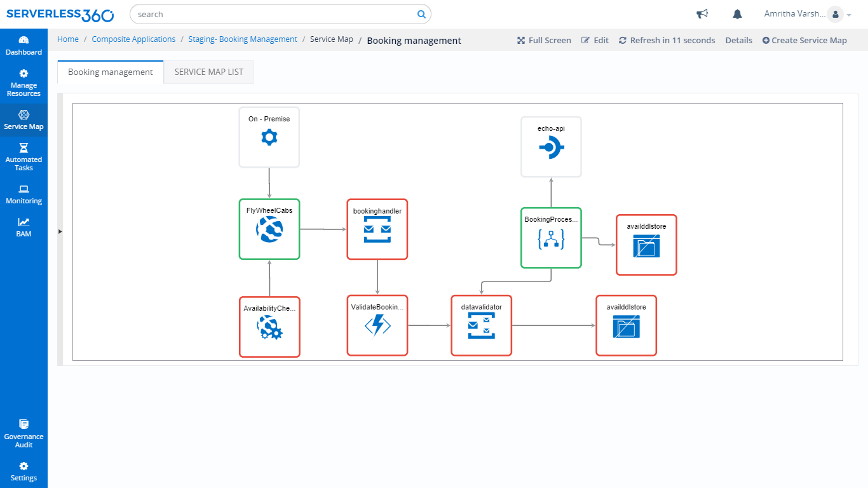
Task: Click the AvailabilityCheck node
Action: [269, 327]
